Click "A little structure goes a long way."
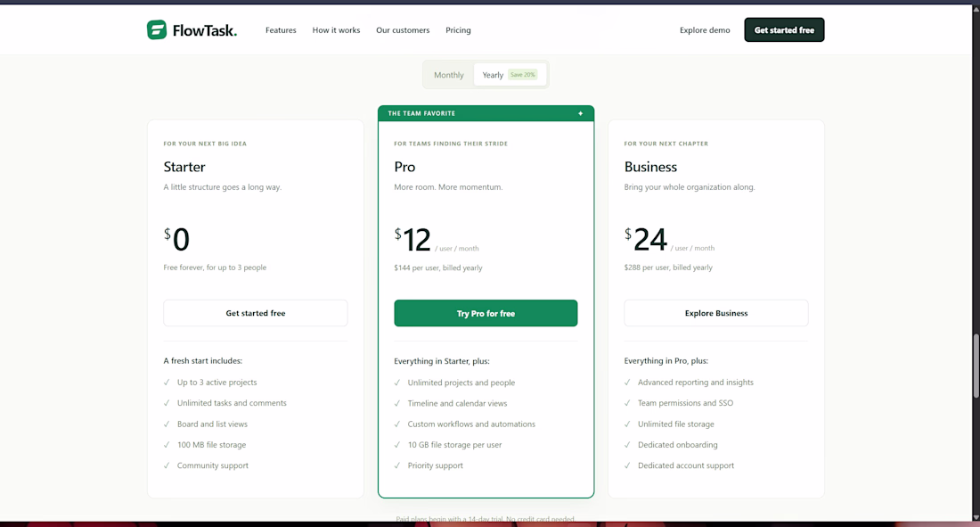980x527 pixels. pos(223,187)
